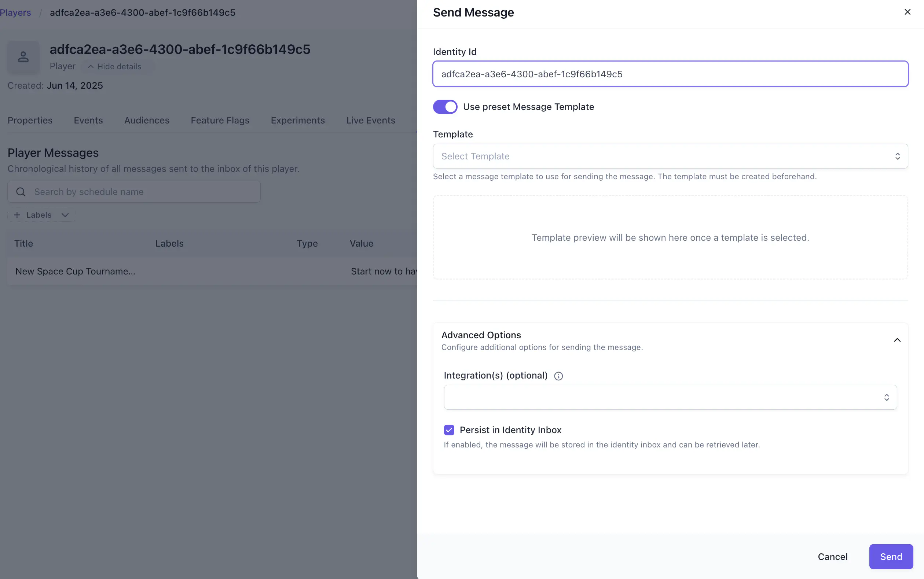The height and width of the screenshot is (579, 924).
Task: Click the info icon next to Integration(s)
Action: (558, 376)
